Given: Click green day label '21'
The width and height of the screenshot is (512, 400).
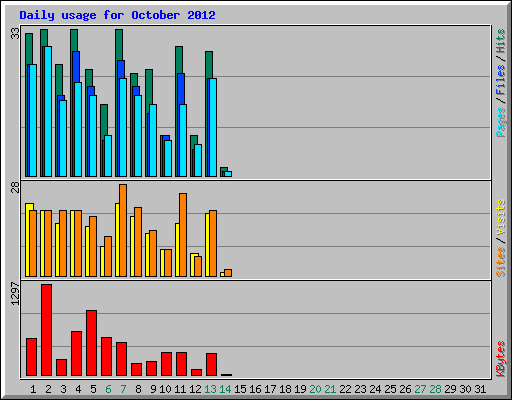Looking at the screenshot, I should coord(330,389).
